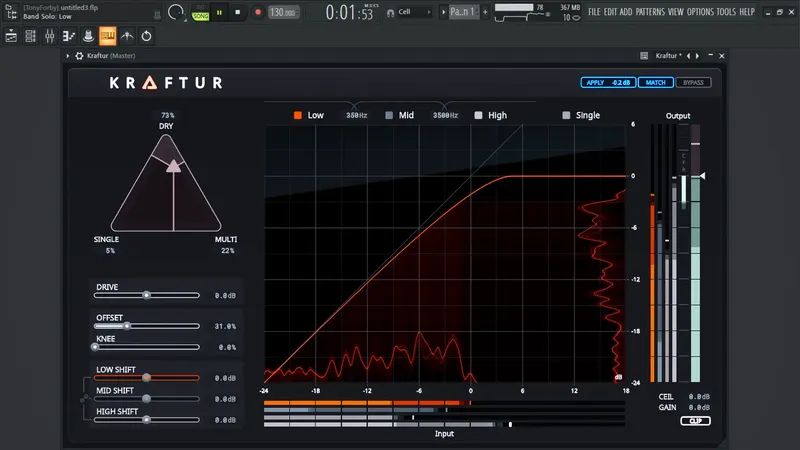Click the MID SHIFT slider knob

146,398
